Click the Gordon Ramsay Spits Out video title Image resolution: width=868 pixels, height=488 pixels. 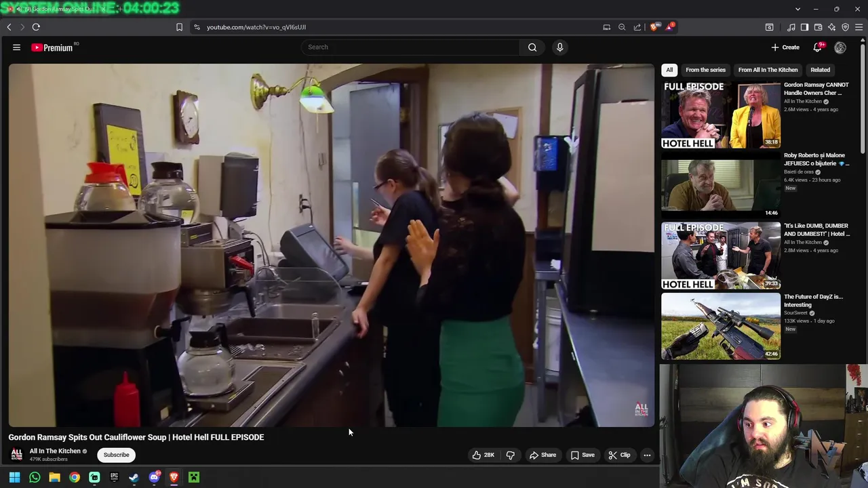pos(136,437)
